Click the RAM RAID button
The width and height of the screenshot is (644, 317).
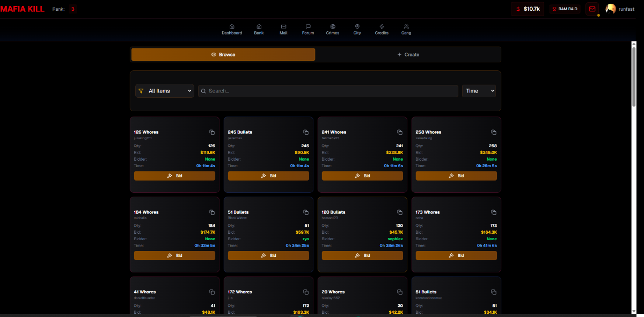pyautogui.click(x=564, y=9)
